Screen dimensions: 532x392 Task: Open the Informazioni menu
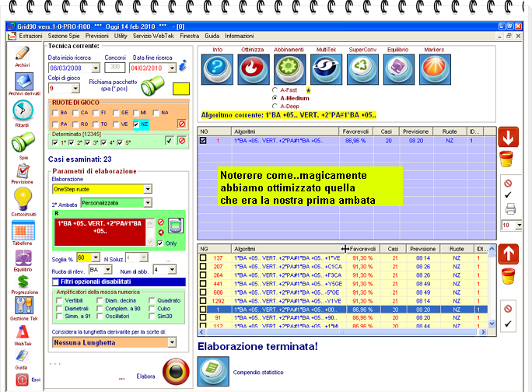pyautogui.click(x=240, y=36)
